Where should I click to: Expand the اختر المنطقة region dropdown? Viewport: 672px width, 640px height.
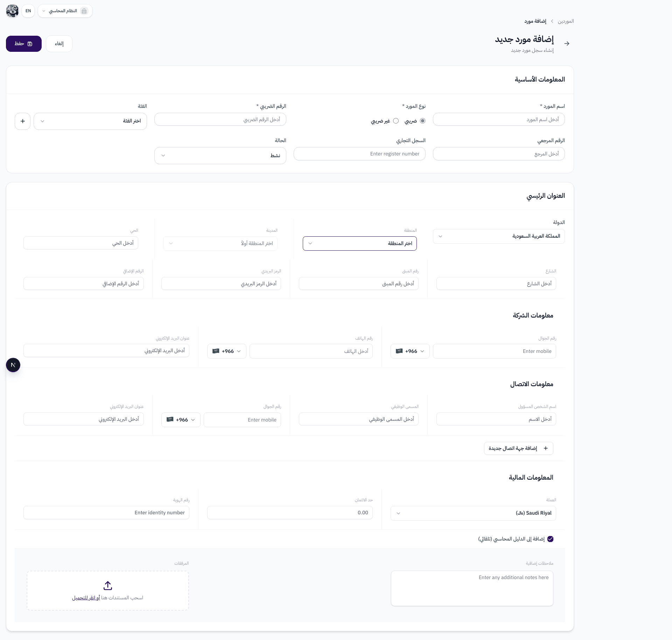coord(360,243)
